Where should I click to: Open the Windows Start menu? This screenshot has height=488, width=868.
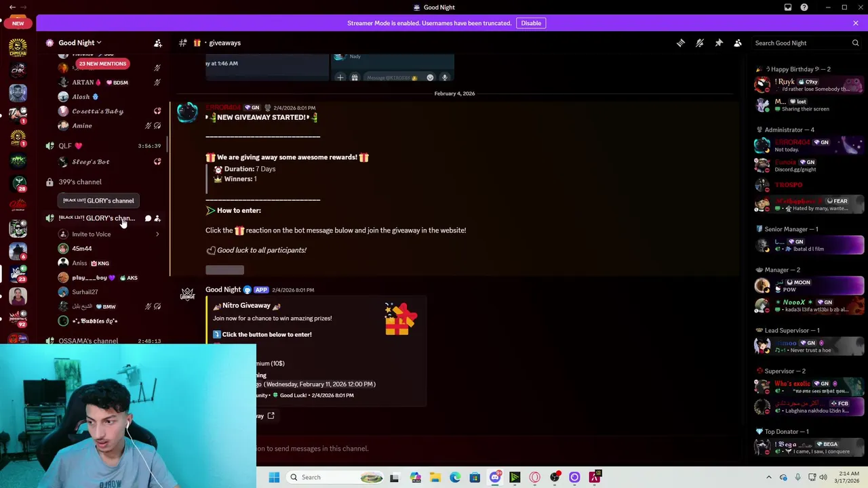[274, 477]
